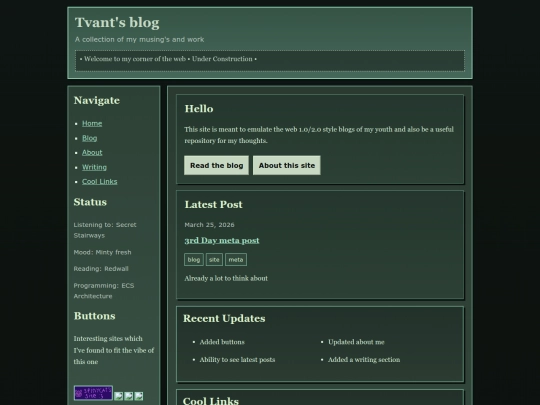Screen dimensions: 540x405
Task: Follow the Cool Links sidebar link
Action: [x=100, y=181]
